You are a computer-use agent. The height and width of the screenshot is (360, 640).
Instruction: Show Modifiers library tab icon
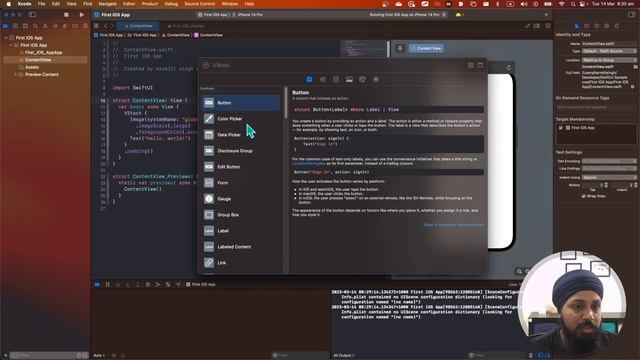(x=322, y=79)
